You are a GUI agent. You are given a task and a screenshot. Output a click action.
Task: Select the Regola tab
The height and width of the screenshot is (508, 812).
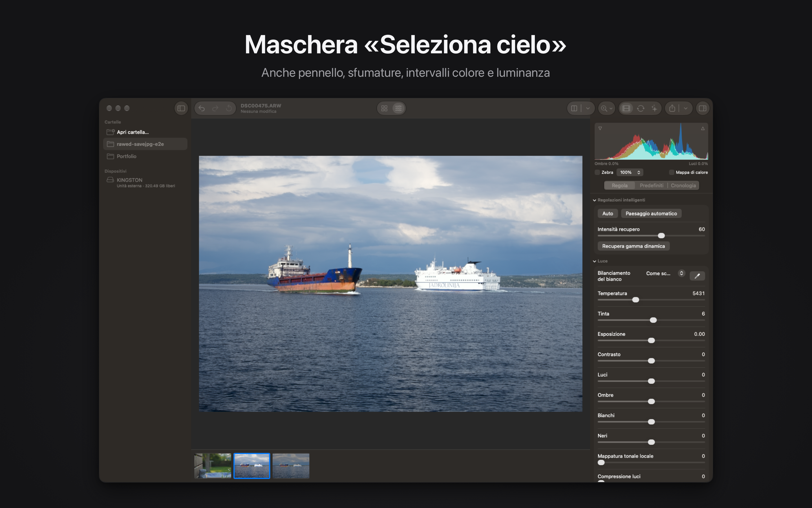coord(619,185)
